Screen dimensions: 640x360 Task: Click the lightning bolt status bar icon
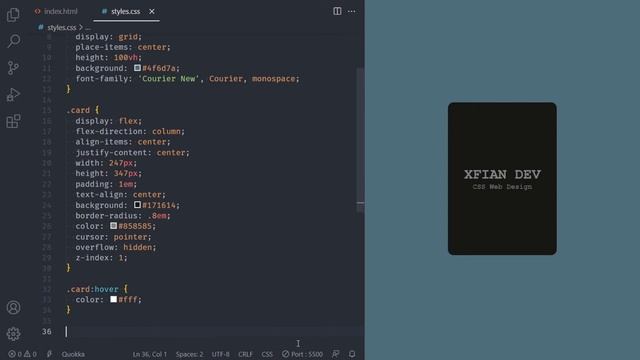point(49,354)
